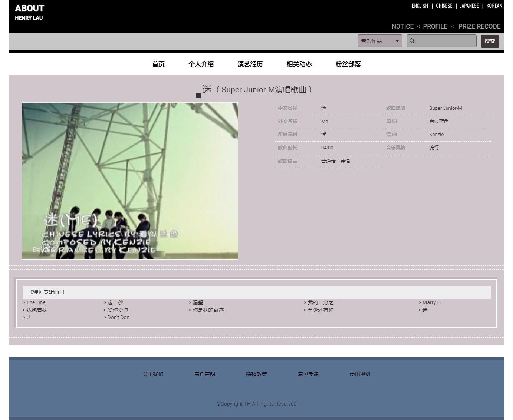Click the magnifier icon in search box

pyautogui.click(x=412, y=41)
